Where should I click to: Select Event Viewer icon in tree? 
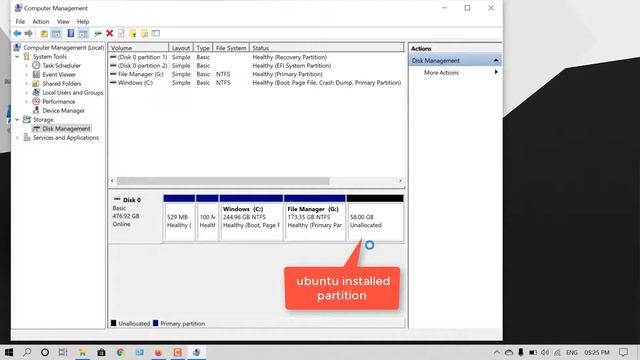point(36,74)
